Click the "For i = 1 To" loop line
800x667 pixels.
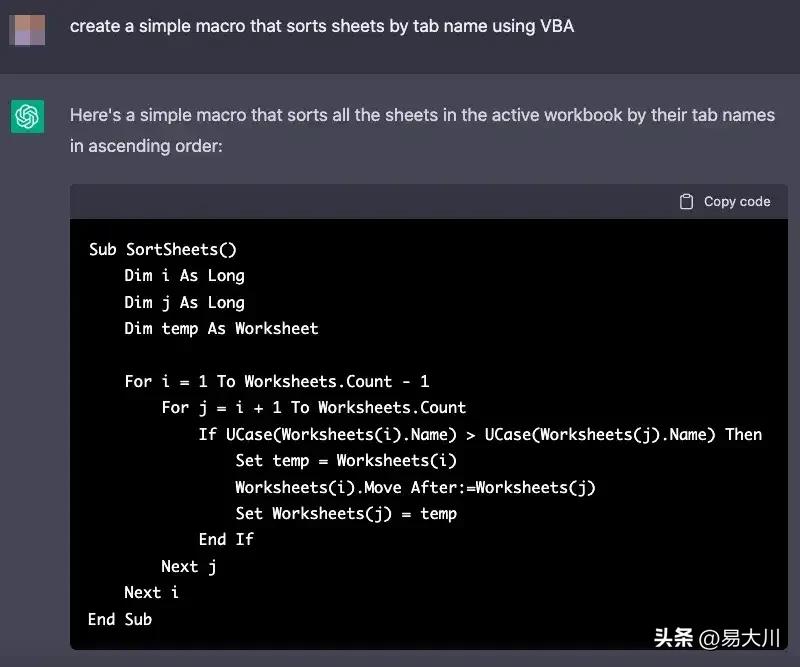(277, 381)
